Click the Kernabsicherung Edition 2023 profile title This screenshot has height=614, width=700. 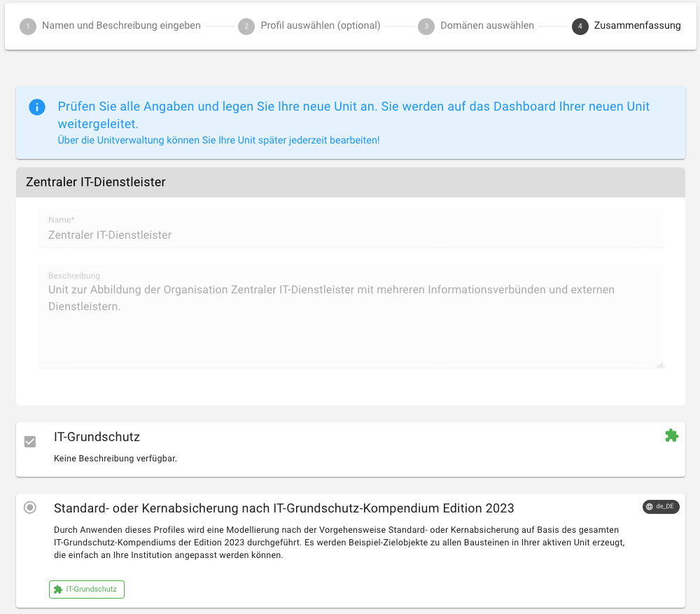(x=283, y=508)
